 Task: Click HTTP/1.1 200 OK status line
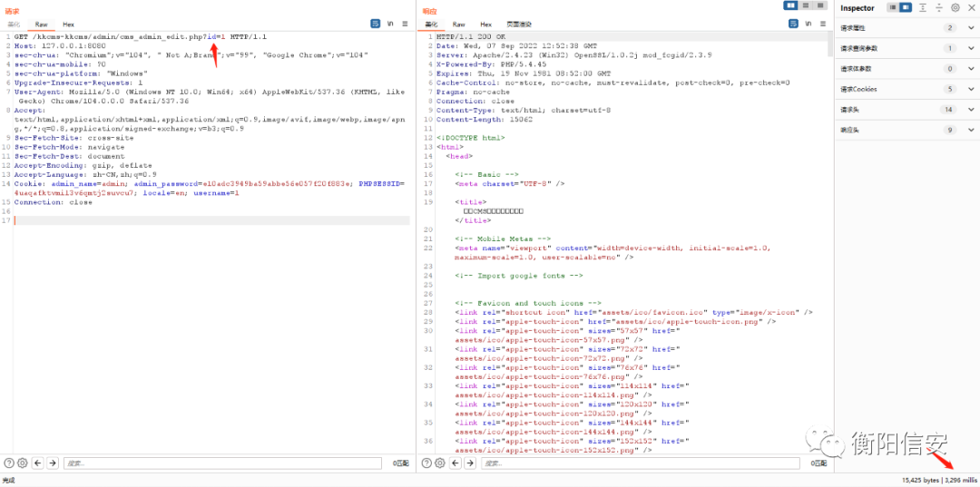coord(471,37)
